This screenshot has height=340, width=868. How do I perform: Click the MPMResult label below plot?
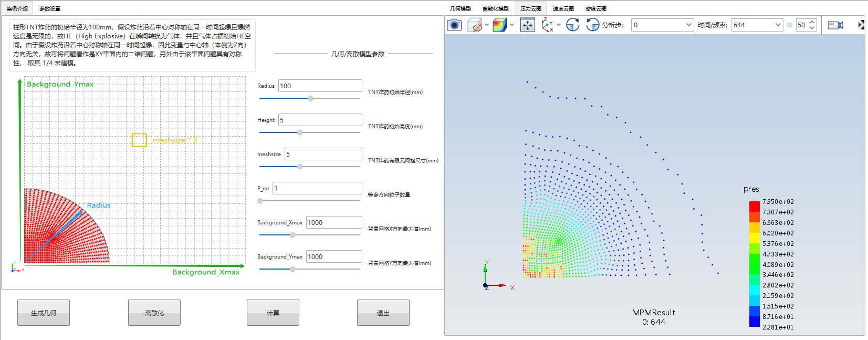click(654, 313)
